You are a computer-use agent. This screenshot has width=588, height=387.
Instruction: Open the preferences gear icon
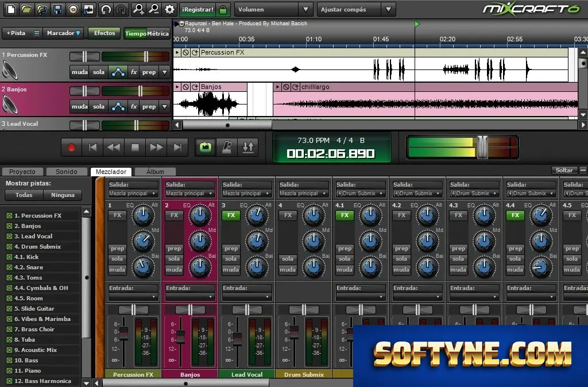[170, 9]
